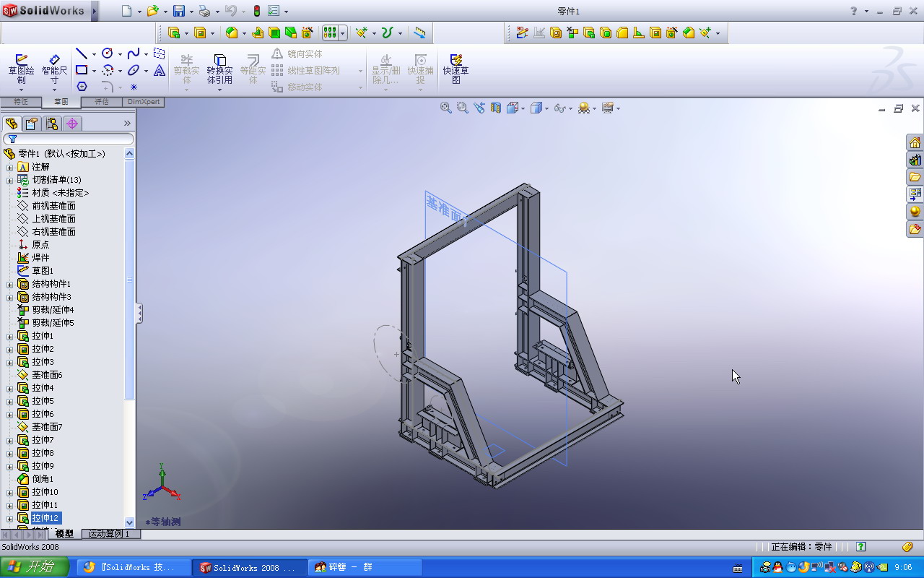Image resolution: width=924 pixels, height=578 pixels.
Task: Save the part with the floppy icon
Action: click(178, 11)
